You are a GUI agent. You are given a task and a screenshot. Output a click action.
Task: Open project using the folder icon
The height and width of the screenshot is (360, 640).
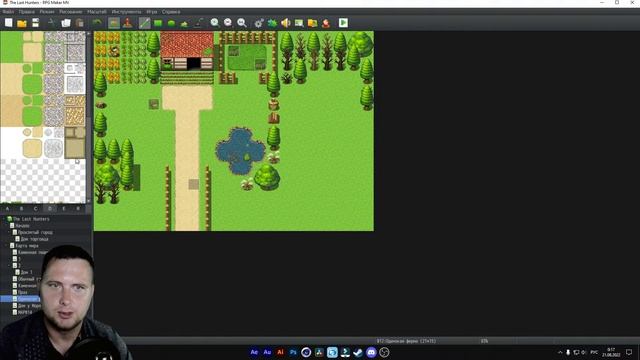point(22,23)
